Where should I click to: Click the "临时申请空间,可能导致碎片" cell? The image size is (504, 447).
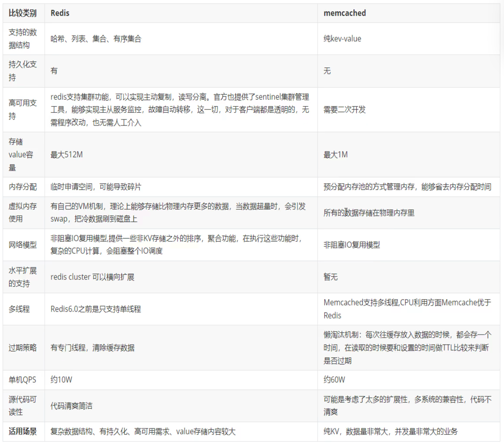pyautogui.click(x=96, y=187)
